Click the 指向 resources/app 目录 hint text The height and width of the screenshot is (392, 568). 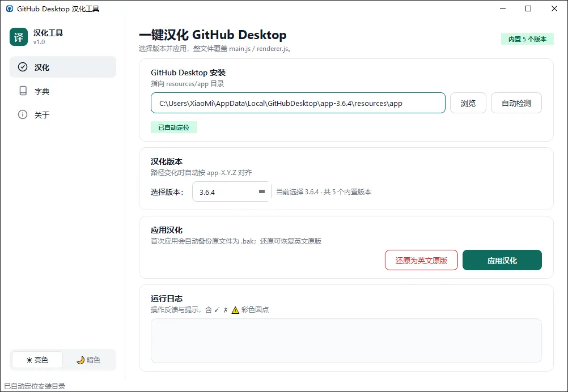[x=188, y=84]
